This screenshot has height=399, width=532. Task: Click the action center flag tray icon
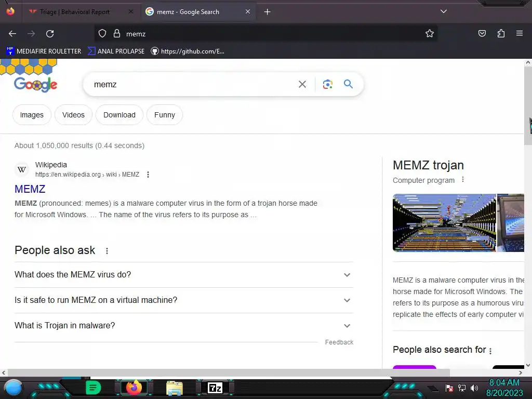[x=449, y=388]
